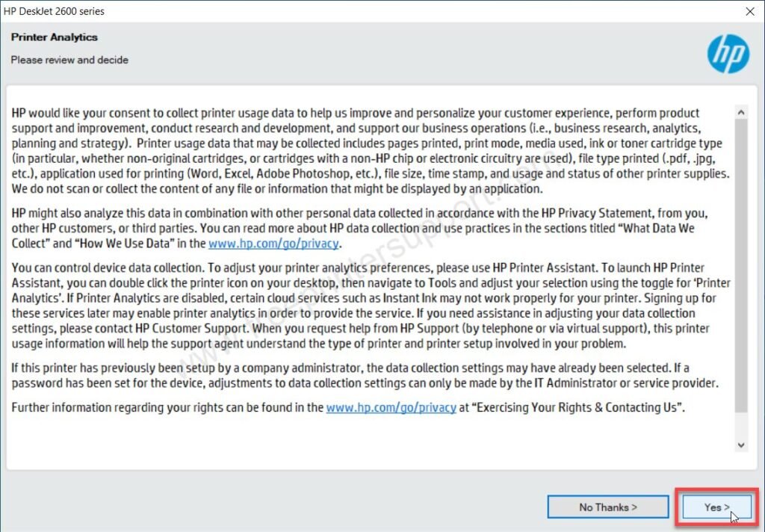
Task: Open the privacy link before "Exercising Your Rights"
Action: [391, 407]
